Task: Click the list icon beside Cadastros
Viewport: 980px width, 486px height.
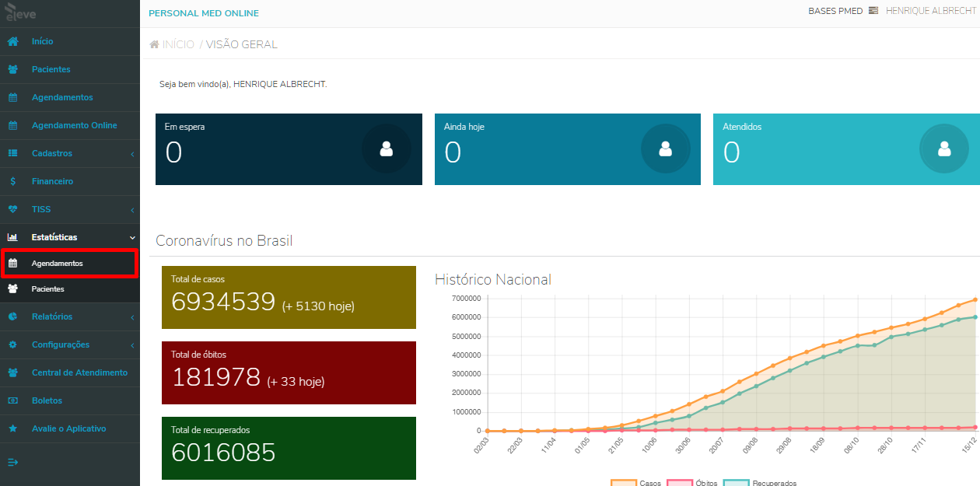Action: 12,153
